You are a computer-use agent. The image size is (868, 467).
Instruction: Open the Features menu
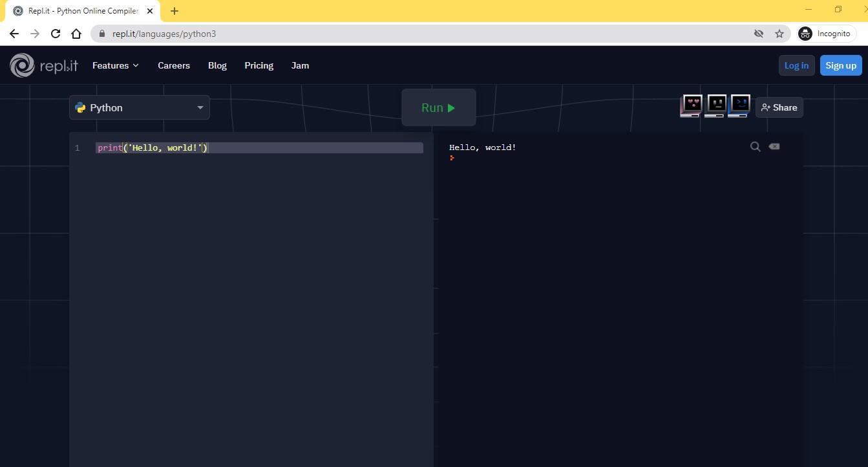point(115,65)
